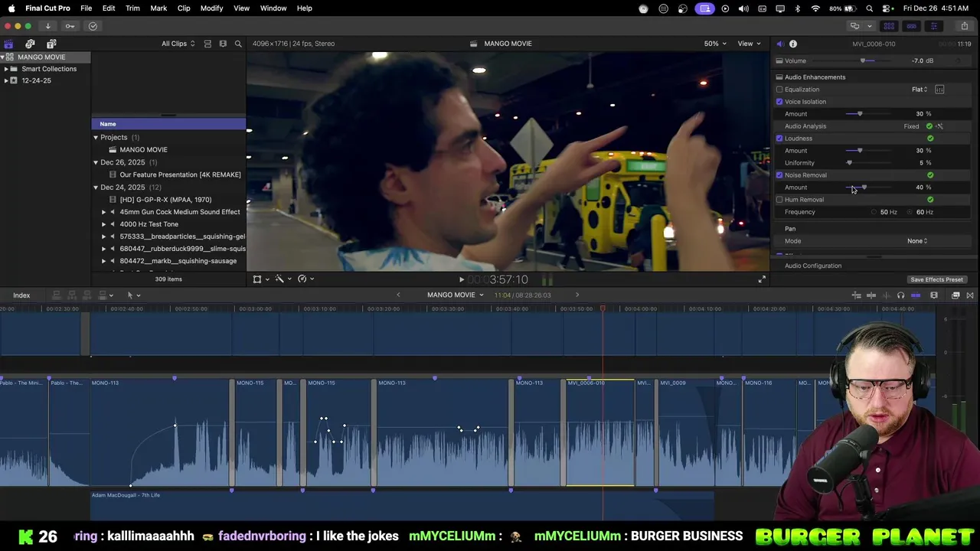980x551 pixels.
Task: Open the Retime speedometer menu under the viewer
Action: tap(305, 279)
